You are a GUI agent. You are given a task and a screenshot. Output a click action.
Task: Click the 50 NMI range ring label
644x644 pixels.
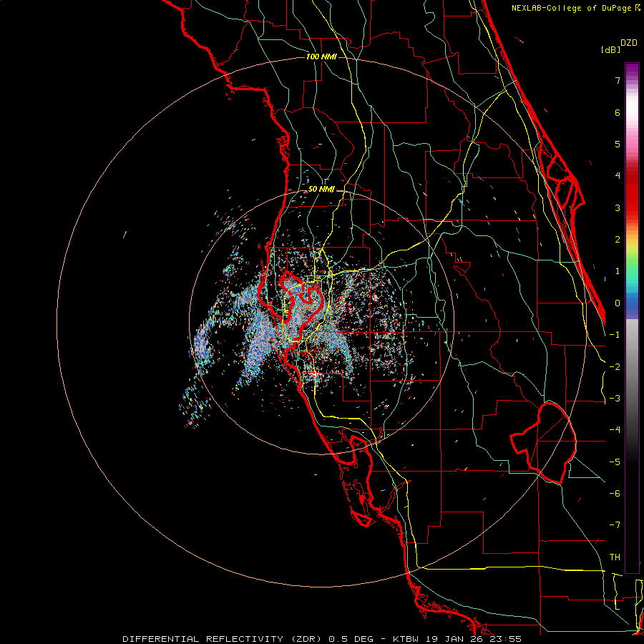[321, 189]
